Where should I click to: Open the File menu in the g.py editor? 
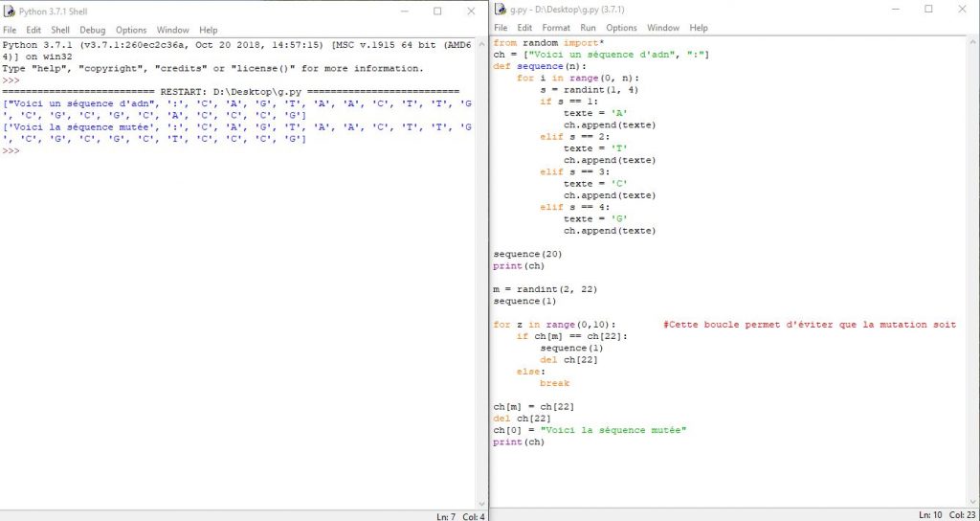click(x=501, y=28)
